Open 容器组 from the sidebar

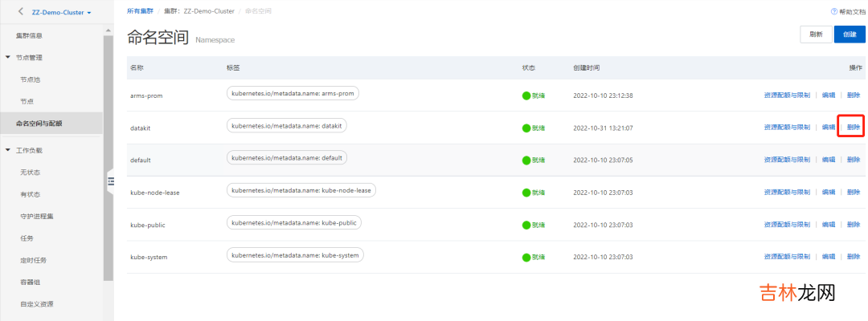pos(30,282)
